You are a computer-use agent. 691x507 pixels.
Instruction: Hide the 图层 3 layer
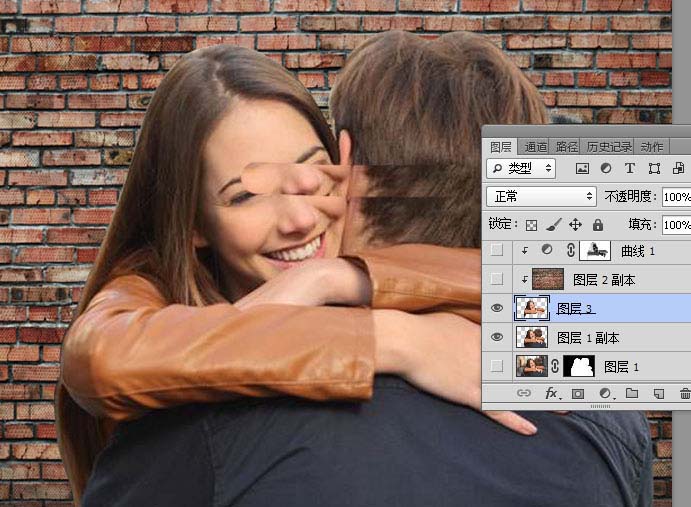[x=497, y=308]
